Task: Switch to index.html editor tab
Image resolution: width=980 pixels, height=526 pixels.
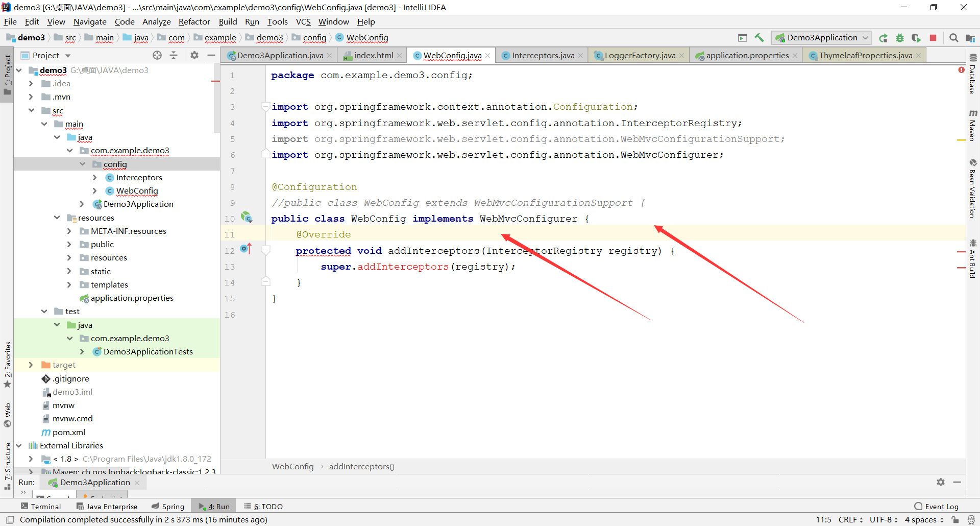Action: [373, 55]
